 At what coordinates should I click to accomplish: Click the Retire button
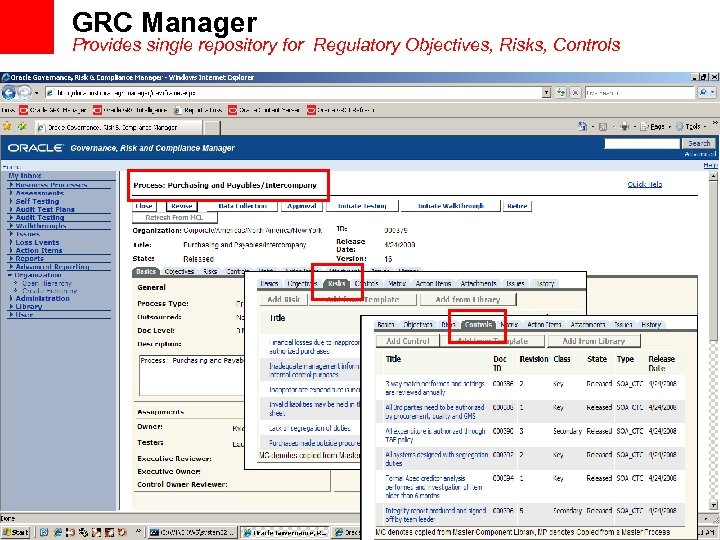click(x=517, y=206)
